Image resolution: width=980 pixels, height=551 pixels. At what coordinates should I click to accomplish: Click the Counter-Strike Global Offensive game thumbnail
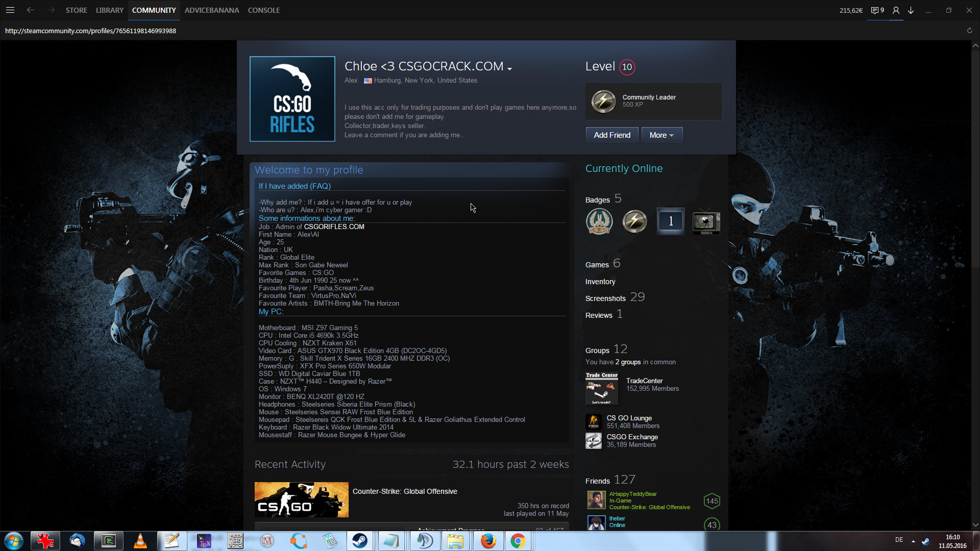[x=301, y=499]
